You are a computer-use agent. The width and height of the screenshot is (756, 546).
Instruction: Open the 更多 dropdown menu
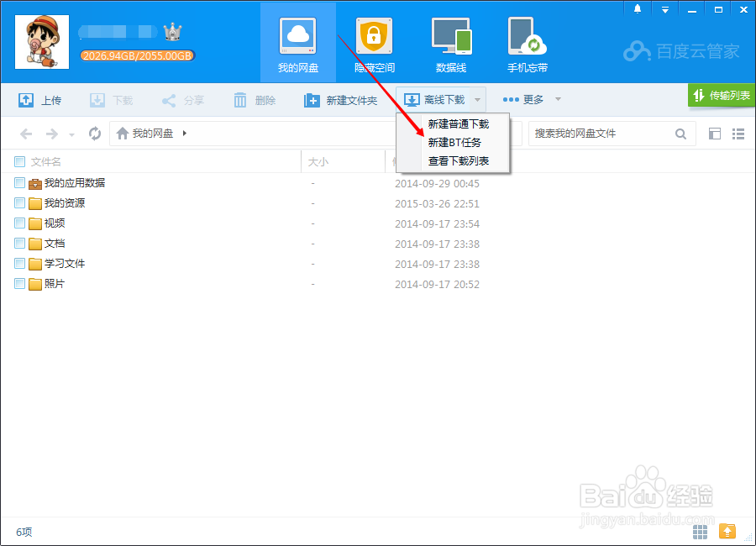point(532,99)
